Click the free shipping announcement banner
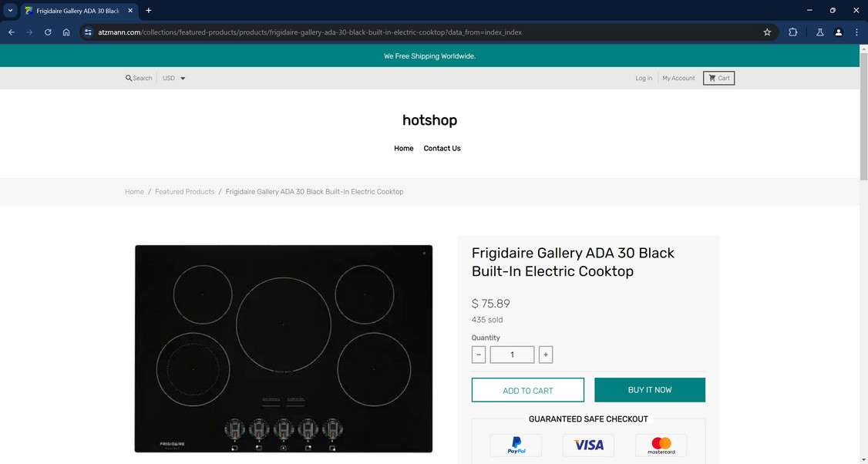Image resolution: width=868 pixels, height=464 pixels. pyautogui.click(x=429, y=56)
